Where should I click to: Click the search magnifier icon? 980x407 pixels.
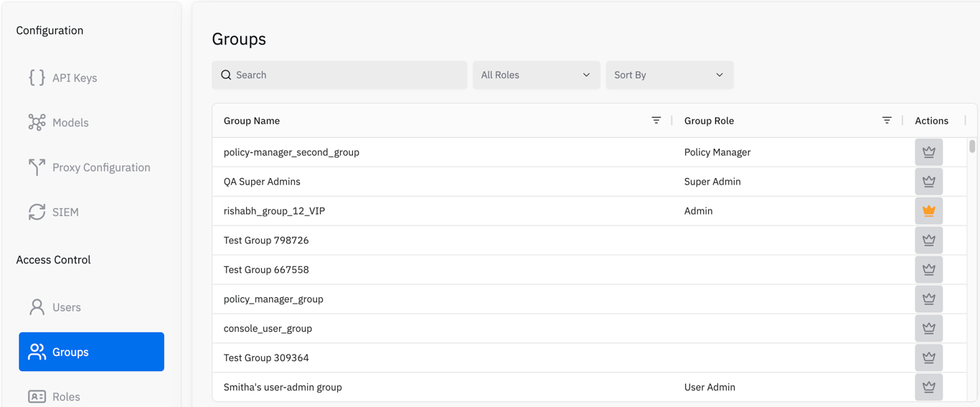(226, 75)
